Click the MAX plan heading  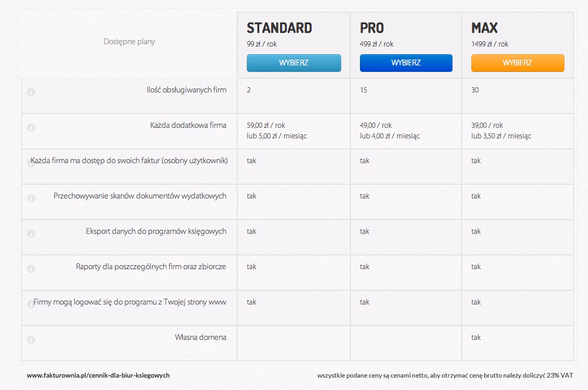484,28
